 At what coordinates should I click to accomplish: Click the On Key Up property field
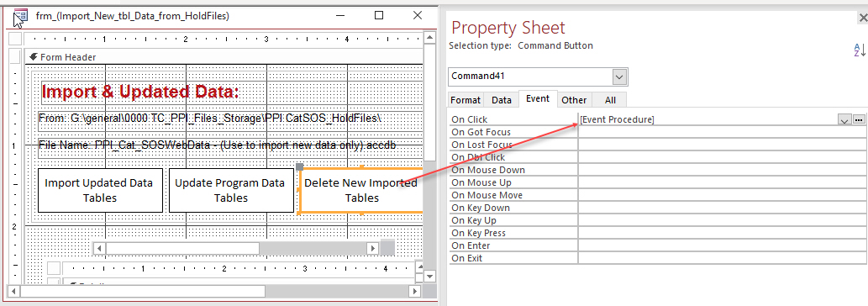(722, 220)
